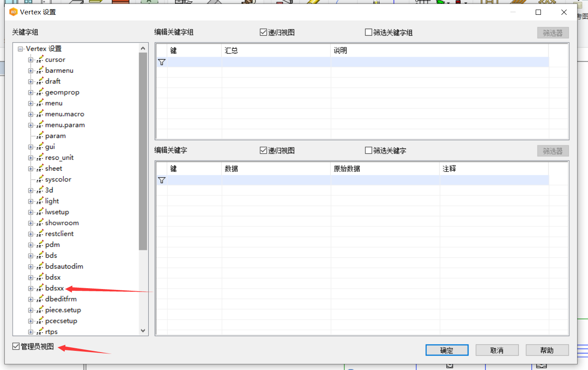Collapse the Vertex 设置 root node
Image resolution: width=588 pixels, height=370 pixels.
click(x=20, y=49)
